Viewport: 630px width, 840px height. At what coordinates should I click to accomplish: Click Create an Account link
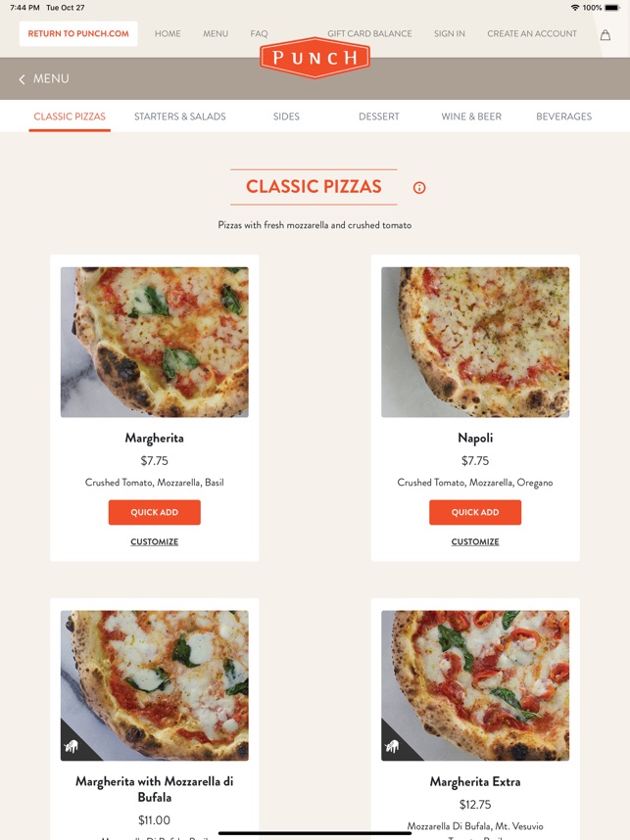tap(532, 33)
